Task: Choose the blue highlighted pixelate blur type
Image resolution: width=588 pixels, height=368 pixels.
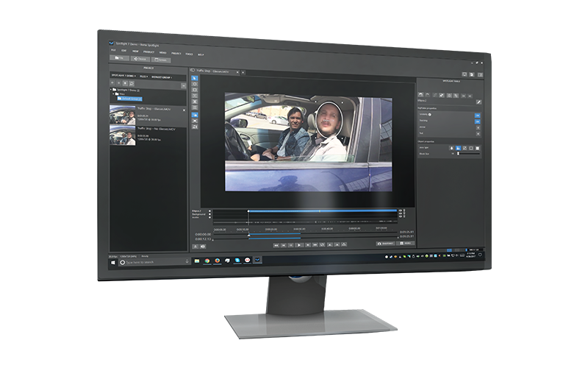Action: [458, 148]
